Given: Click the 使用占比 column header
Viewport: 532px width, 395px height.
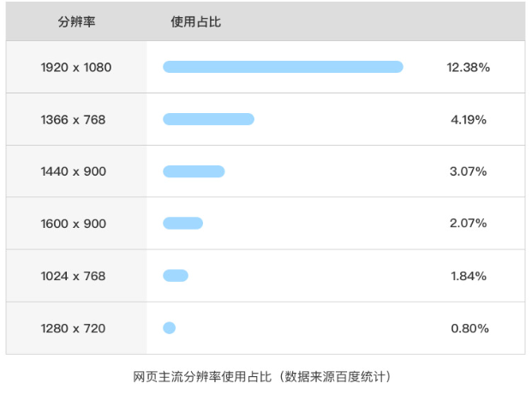Looking at the screenshot, I should 196,21.
